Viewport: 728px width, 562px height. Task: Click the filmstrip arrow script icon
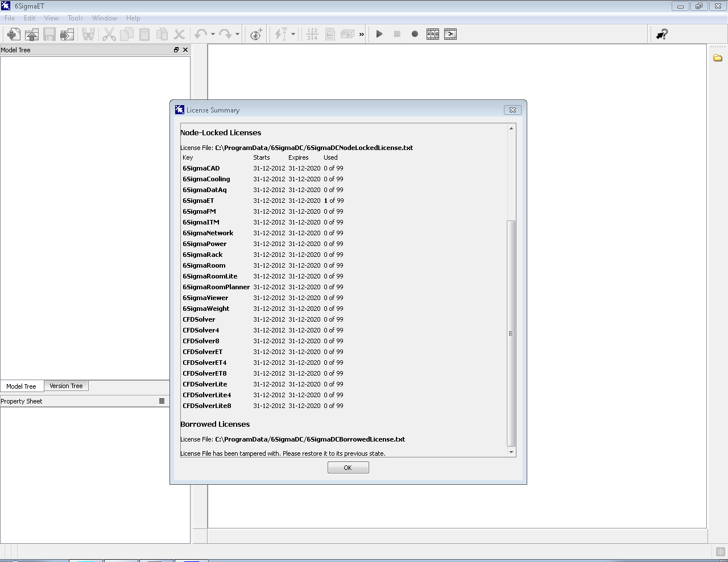point(450,34)
